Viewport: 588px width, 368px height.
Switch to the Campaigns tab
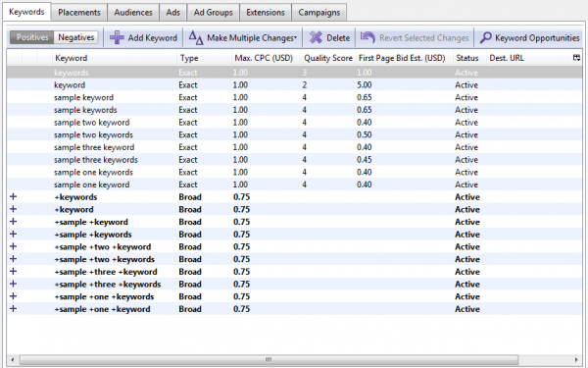pos(319,13)
